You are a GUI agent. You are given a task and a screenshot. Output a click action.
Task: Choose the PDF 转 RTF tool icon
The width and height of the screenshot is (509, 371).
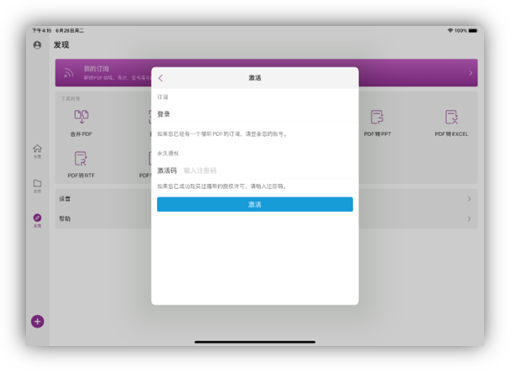81,159
